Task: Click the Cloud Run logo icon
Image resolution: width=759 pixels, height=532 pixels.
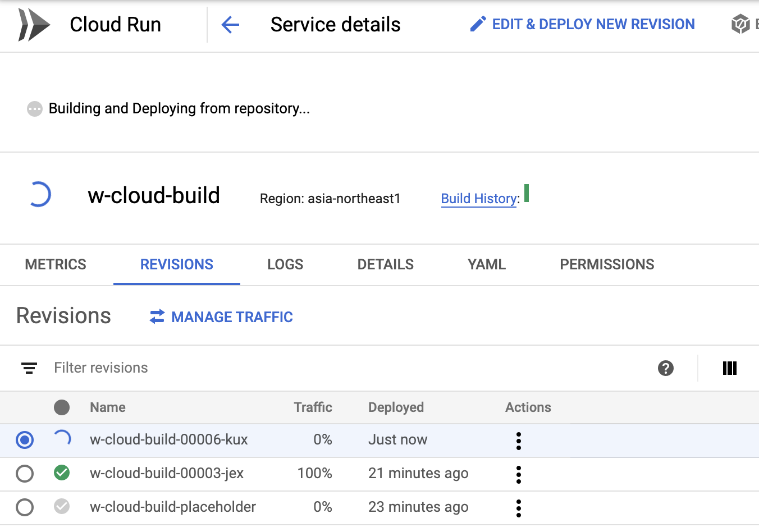Action: pos(34,25)
